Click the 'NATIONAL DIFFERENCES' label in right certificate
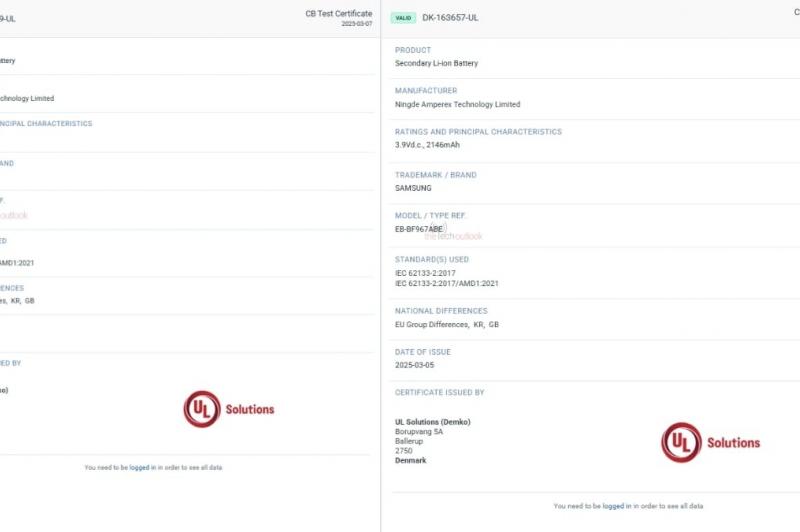 pos(441,311)
